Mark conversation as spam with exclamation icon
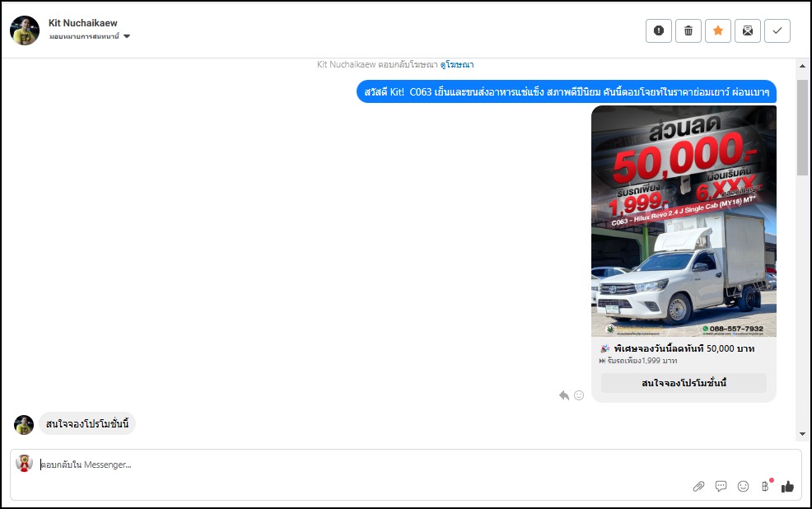This screenshot has height=509, width=812. click(658, 30)
